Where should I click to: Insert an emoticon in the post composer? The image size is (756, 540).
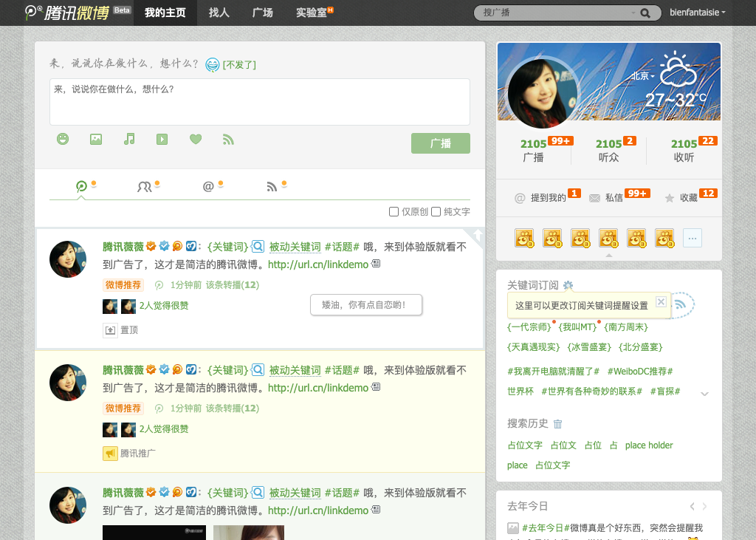point(63,139)
